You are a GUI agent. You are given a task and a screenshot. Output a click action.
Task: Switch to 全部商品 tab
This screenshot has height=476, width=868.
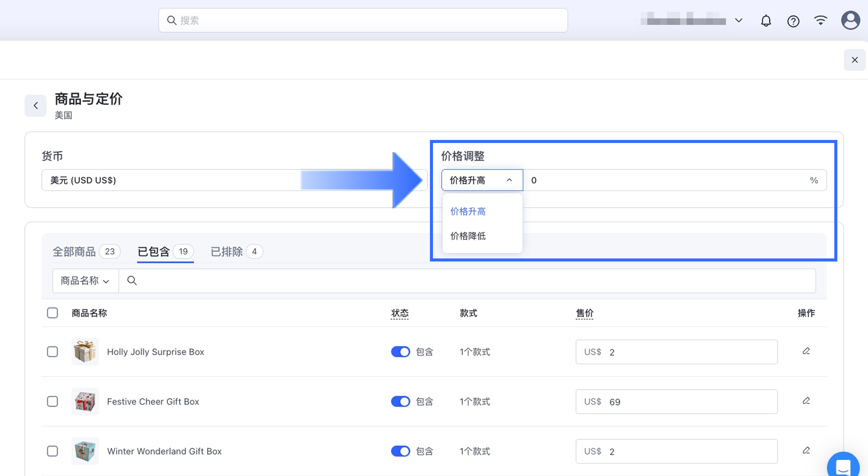click(x=87, y=251)
